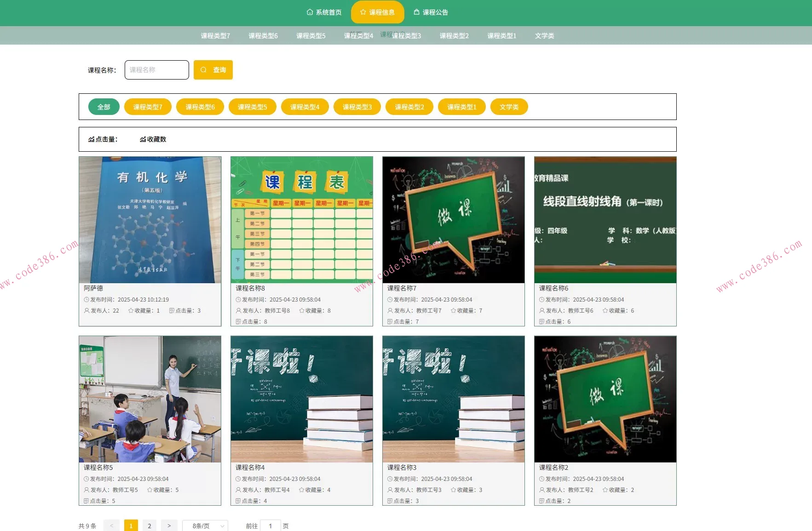Go to 系统首页 in top navigation
Viewport: 812px width, 531px height.
pos(324,12)
